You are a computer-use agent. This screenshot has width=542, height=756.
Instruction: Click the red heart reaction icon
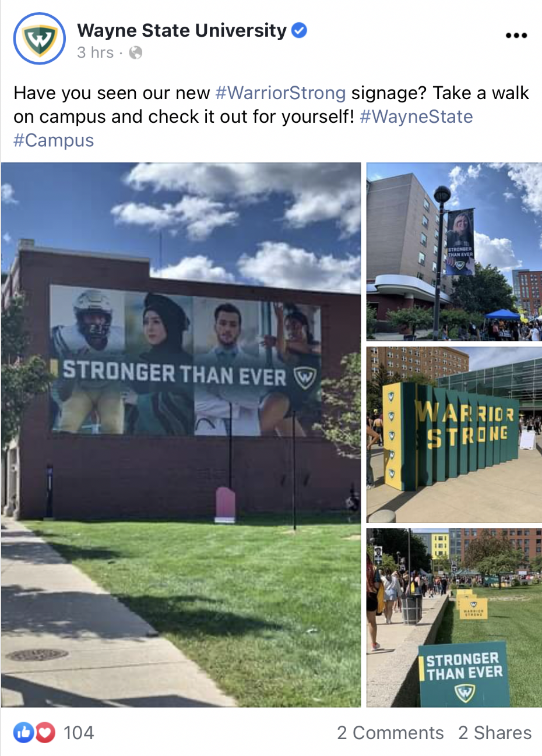tap(45, 732)
